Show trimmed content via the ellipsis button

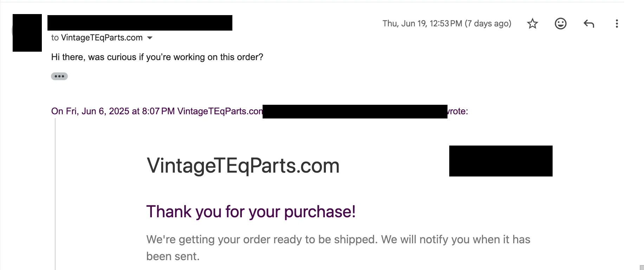(x=59, y=76)
